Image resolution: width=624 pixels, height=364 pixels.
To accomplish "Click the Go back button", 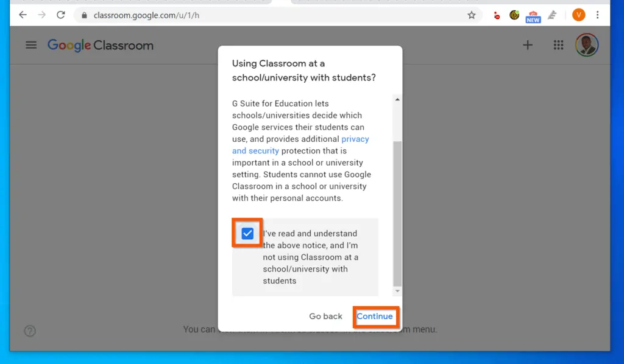I will [x=325, y=317].
